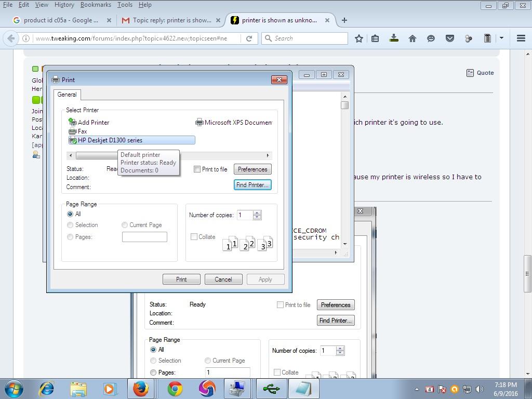This screenshot has height=399, width=532.
Task: Open Windows Explorer folder from the taskbar
Action: (x=78, y=389)
